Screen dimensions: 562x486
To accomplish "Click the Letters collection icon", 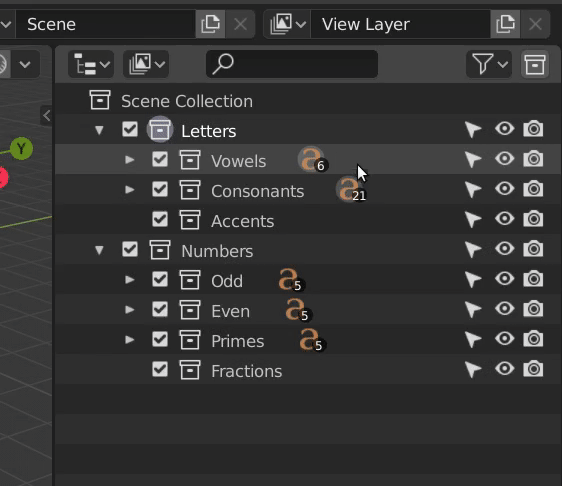I will tap(160, 129).
